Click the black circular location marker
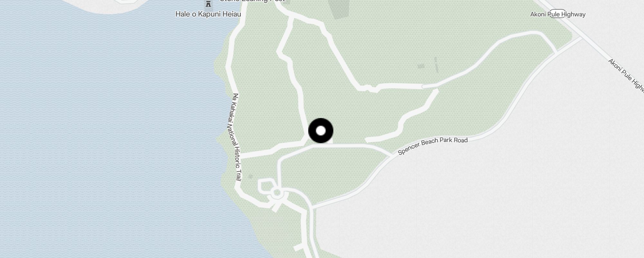This screenshot has height=258, width=644. pyautogui.click(x=321, y=131)
